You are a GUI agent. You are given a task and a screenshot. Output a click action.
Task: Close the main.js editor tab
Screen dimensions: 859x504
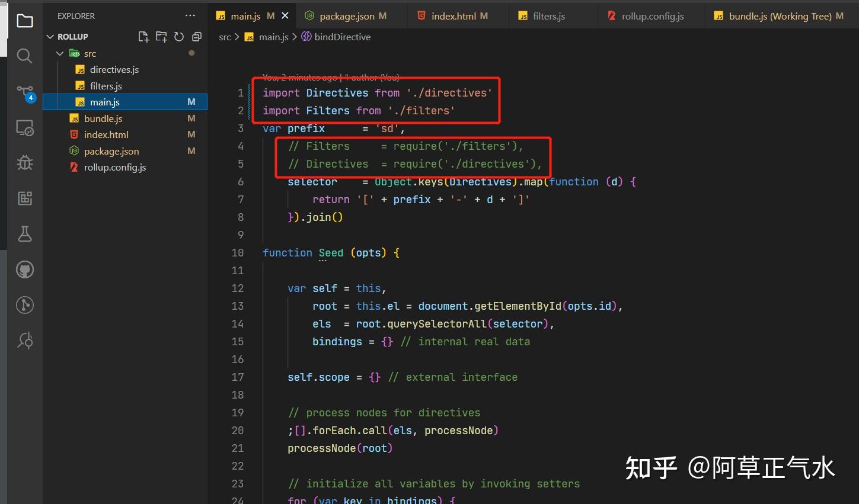tap(285, 16)
